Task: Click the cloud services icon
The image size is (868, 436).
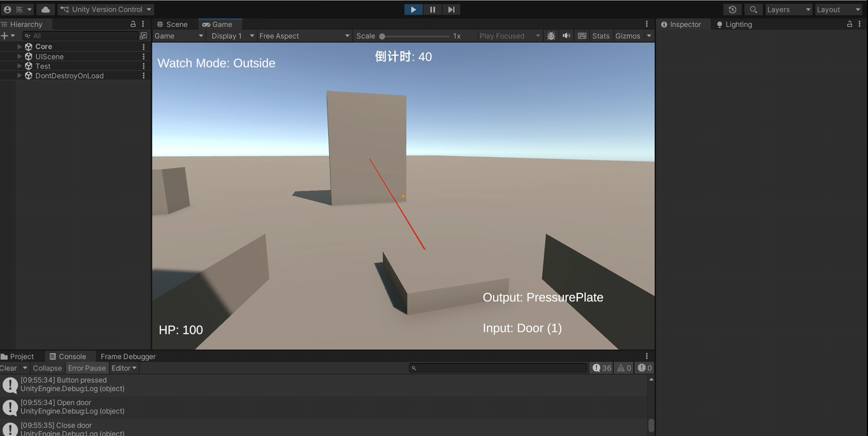Action: (x=45, y=10)
